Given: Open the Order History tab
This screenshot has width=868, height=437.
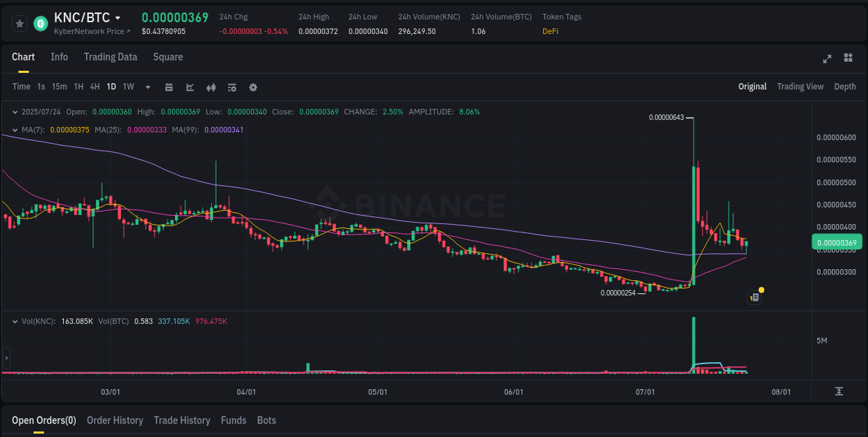Looking at the screenshot, I should point(115,420).
